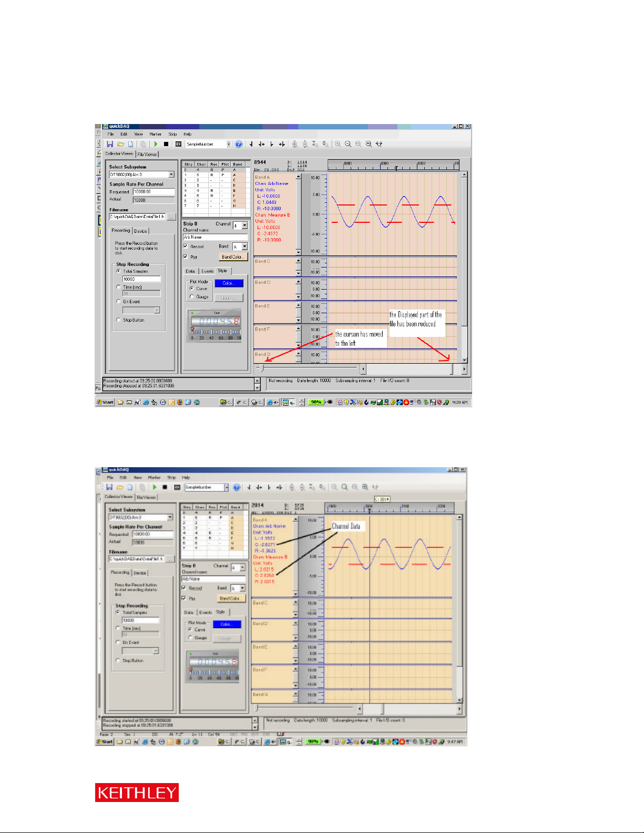This screenshot has width=644, height=833.
Task: Open Strip menu in upper quickDAQ window
Action: click(x=172, y=134)
